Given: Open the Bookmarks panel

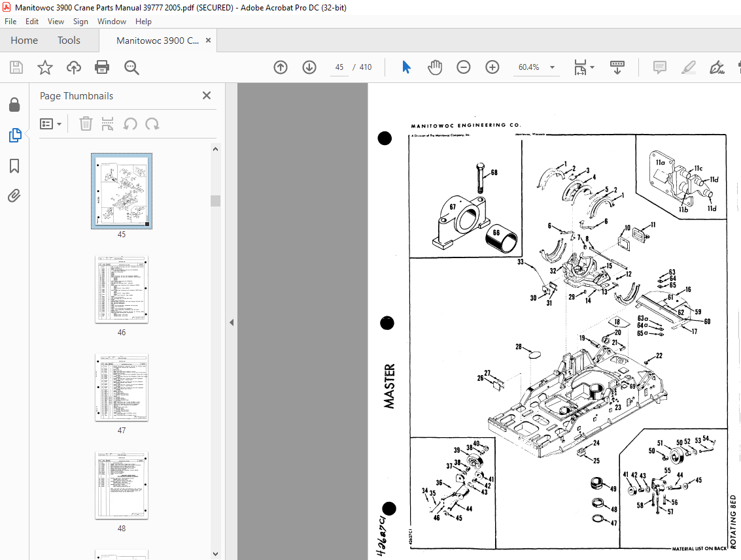Looking at the screenshot, I should (14, 166).
